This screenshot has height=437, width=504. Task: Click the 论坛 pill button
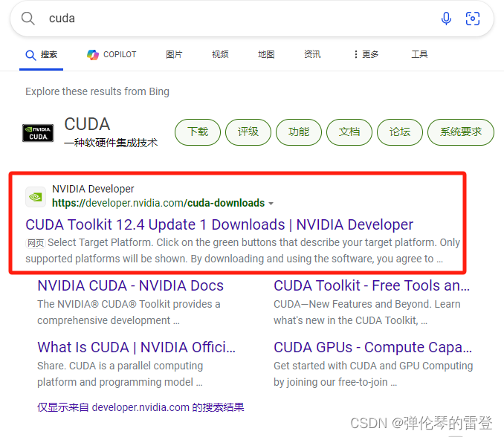(x=399, y=132)
